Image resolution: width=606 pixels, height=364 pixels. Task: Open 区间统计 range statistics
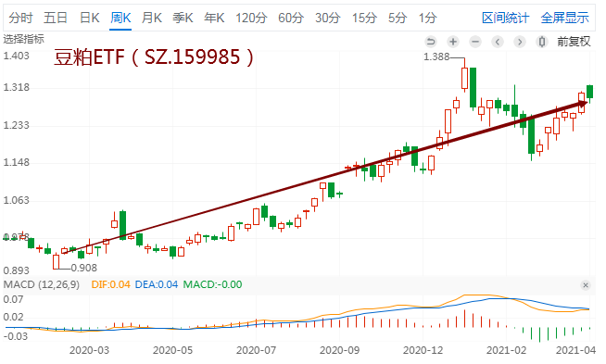(x=505, y=18)
